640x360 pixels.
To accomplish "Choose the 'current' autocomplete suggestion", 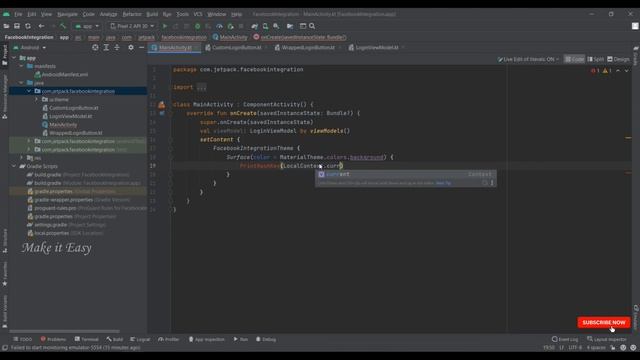I will click(406, 174).
